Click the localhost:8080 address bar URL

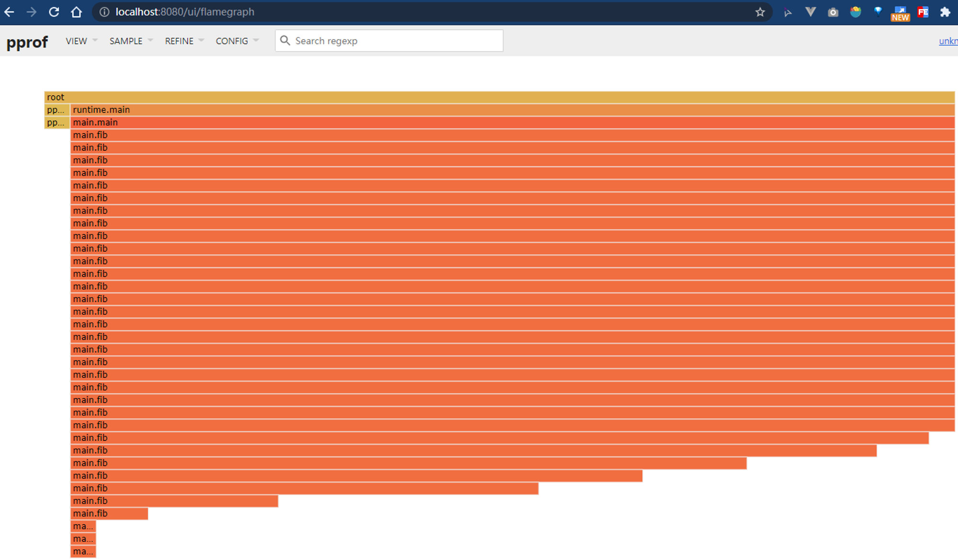click(x=185, y=12)
